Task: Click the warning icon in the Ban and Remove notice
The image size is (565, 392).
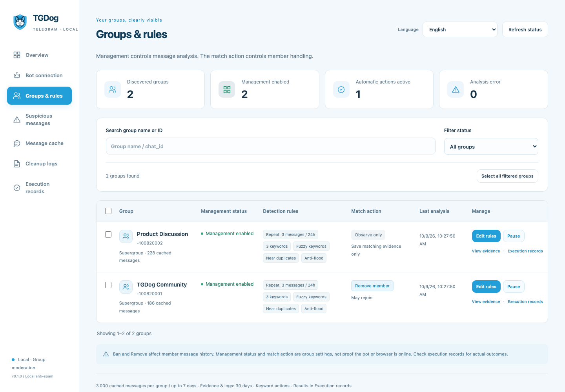Action: click(x=106, y=354)
